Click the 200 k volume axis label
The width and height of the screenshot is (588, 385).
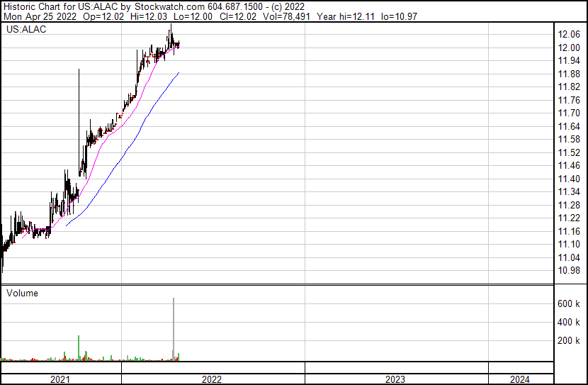click(x=569, y=341)
